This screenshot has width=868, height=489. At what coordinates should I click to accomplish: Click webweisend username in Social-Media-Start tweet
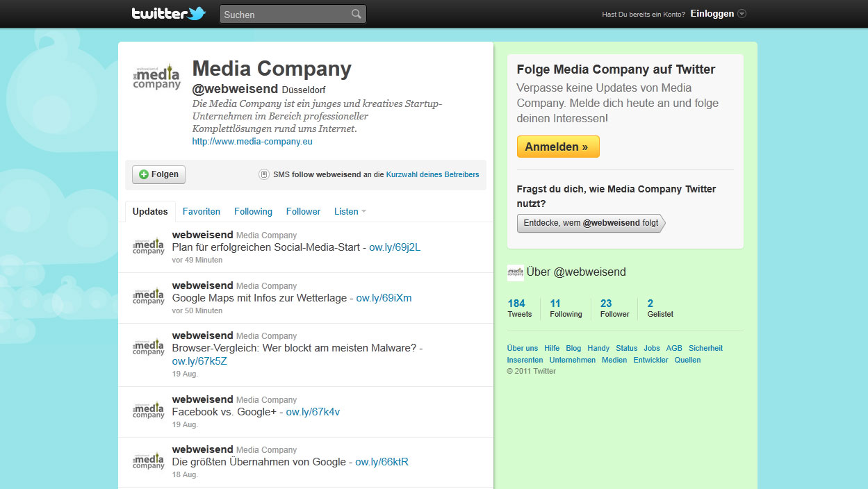tap(203, 235)
